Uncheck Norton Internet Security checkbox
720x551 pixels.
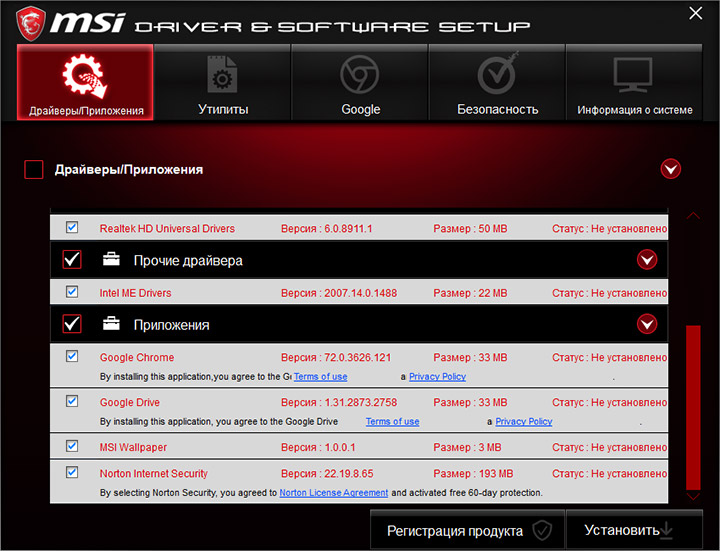(x=72, y=472)
